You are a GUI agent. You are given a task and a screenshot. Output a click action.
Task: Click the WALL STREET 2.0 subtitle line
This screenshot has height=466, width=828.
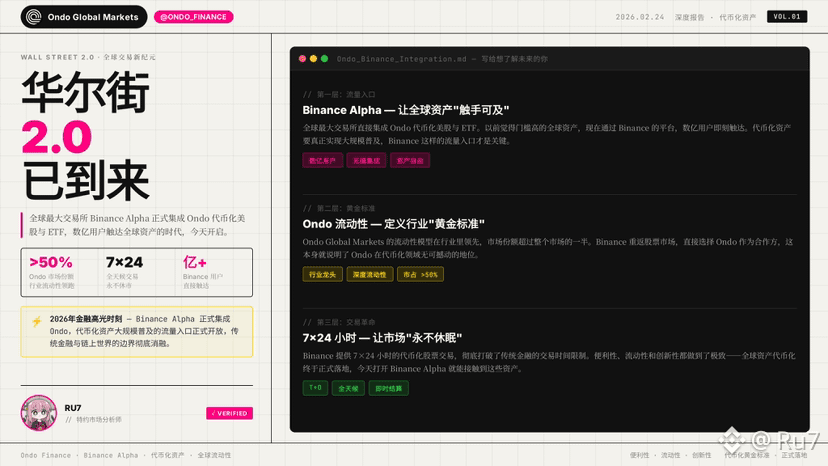[x=88, y=57]
